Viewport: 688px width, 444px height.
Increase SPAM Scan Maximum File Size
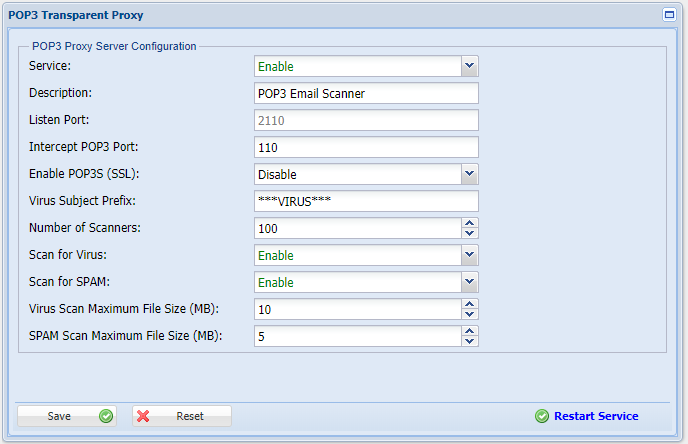click(470, 331)
